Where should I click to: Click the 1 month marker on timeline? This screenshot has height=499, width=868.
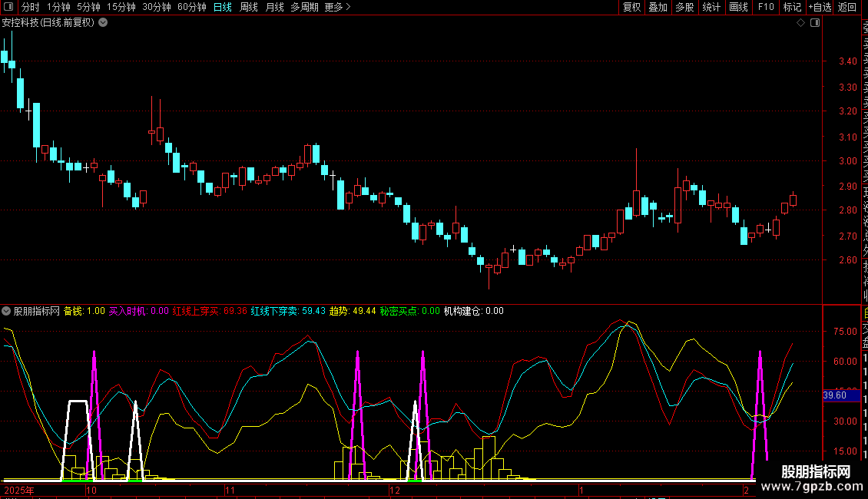pos(581,490)
